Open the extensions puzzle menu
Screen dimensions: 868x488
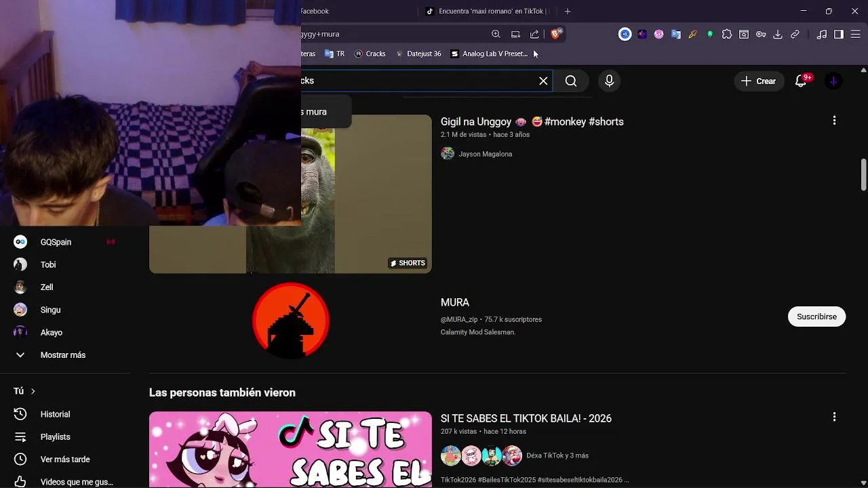pos(727,34)
